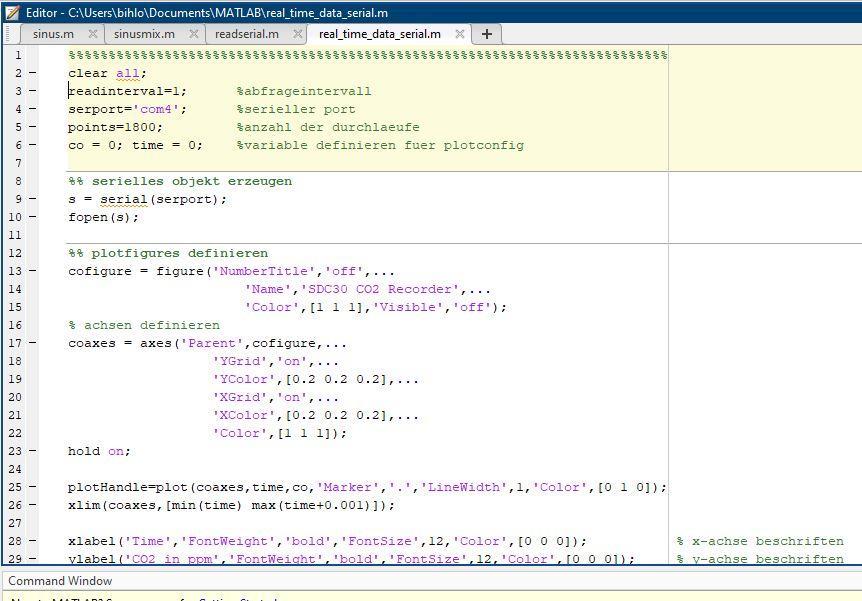This screenshot has height=601, width=862.
Task: Set breakpoint at line 9 serial statement
Action: (32, 199)
